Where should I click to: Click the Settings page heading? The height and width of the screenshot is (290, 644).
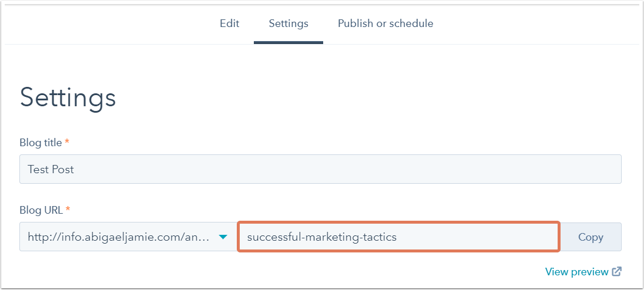68,98
